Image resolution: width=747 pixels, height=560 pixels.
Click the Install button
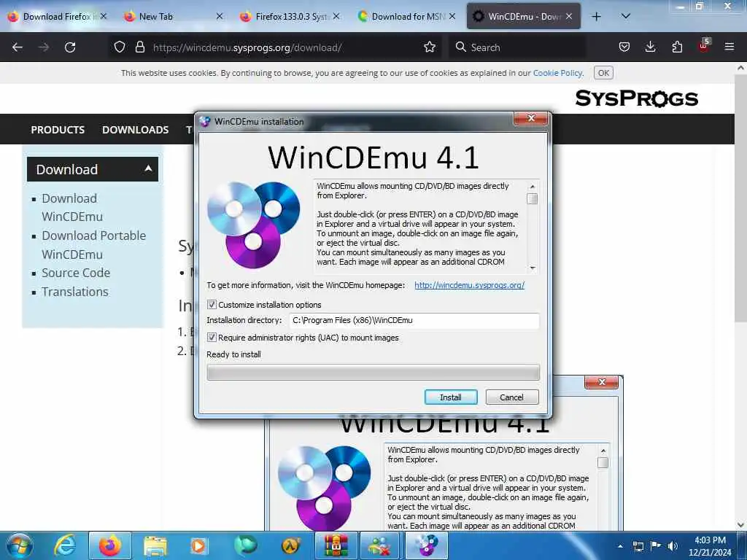pos(451,397)
